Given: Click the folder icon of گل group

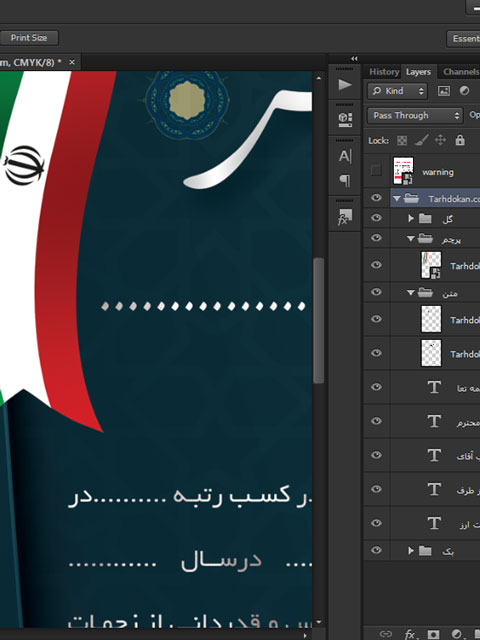Looking at the screenshot, I should [425, 218].
